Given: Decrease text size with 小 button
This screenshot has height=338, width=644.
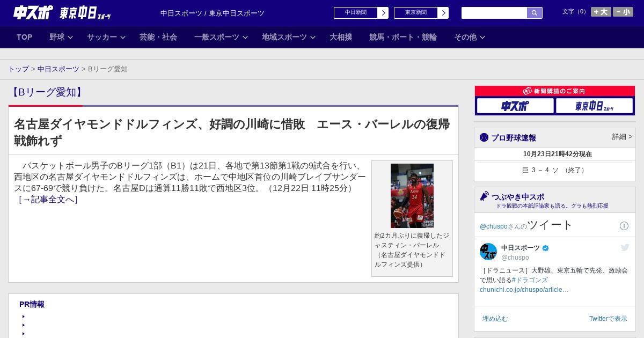Looking at the screenshot, I should (623, 12).
